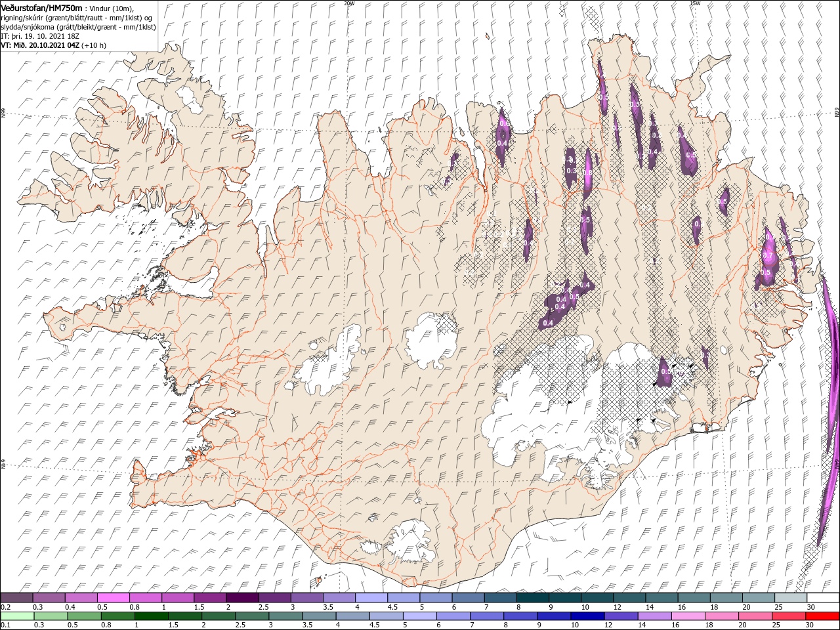Click the '20W' longitude label
Viewport: 840px width, 630px height.
(349, 3)
